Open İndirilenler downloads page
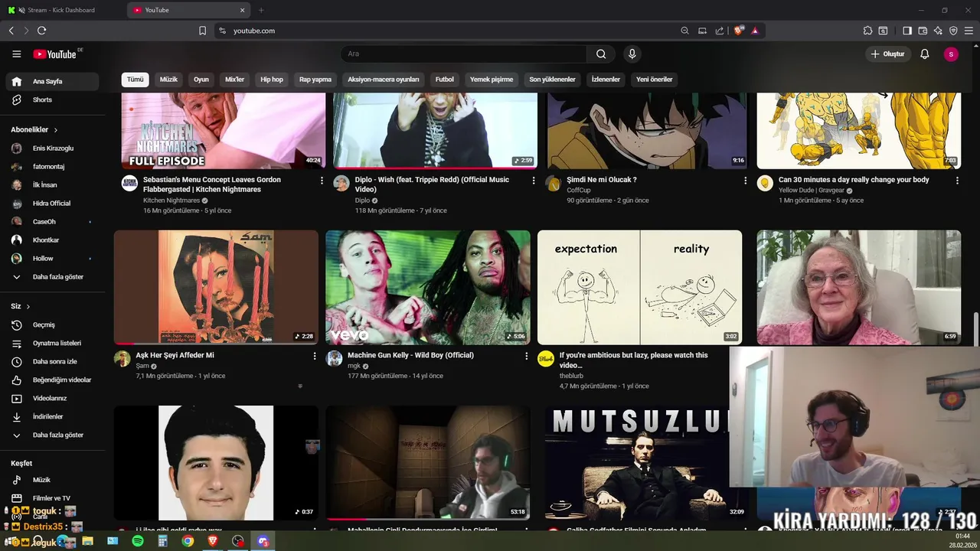Image resolution: width=980 pixels, height=551 pixels. pos(52,416)
